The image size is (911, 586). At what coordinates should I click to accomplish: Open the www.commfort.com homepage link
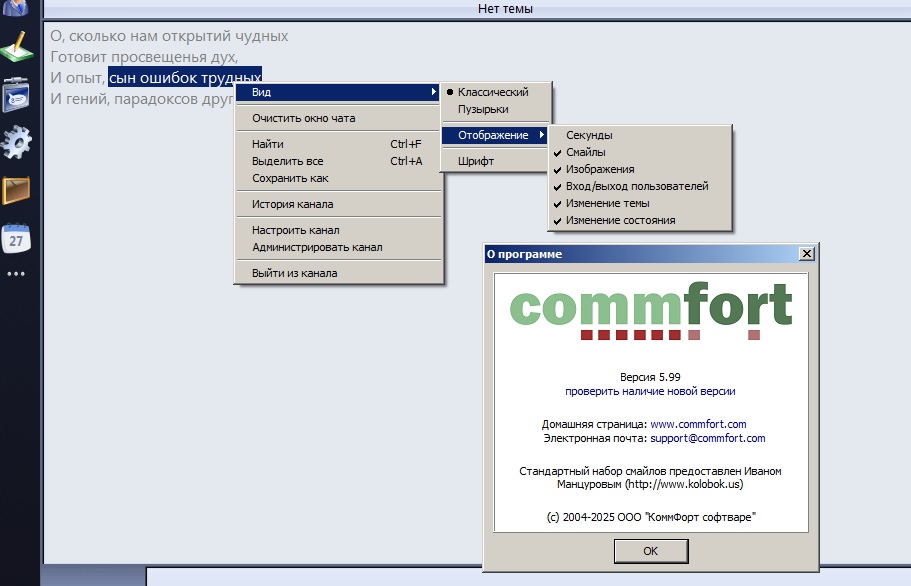[698, 424]
